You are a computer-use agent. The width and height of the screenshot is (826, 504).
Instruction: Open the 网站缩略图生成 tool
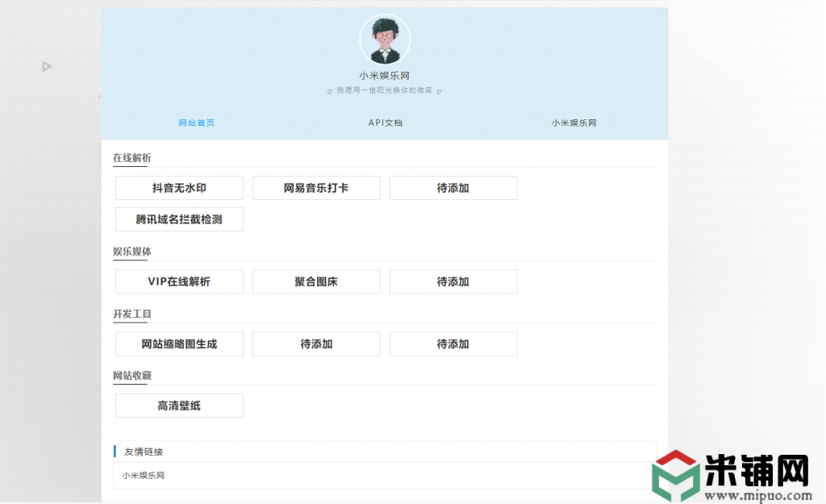coord(179,344)
